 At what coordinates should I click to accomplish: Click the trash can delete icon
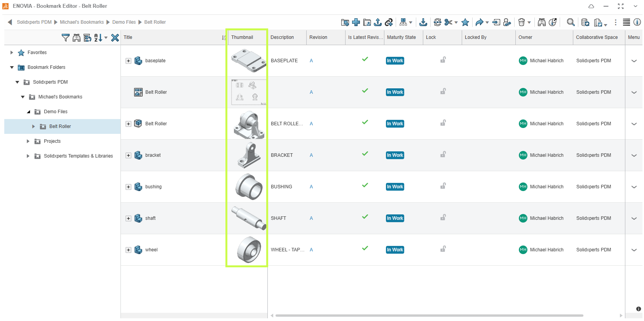coord(522,23)
